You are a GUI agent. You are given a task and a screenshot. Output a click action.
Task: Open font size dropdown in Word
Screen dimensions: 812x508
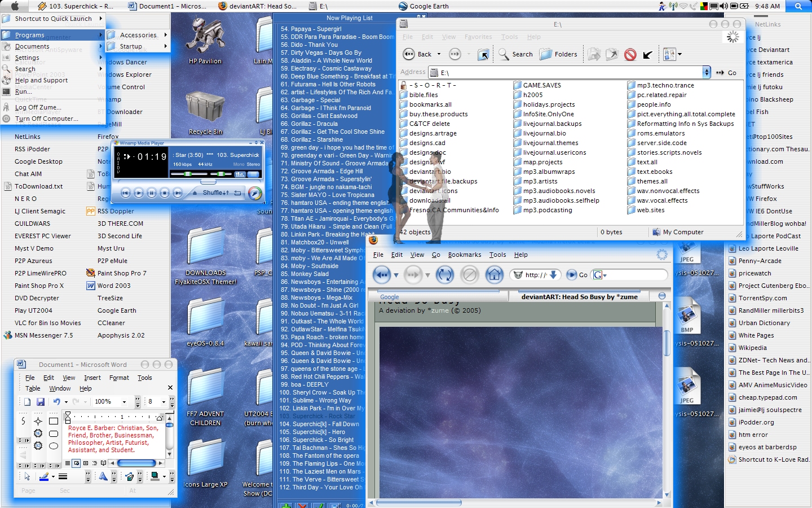(164, 402)
